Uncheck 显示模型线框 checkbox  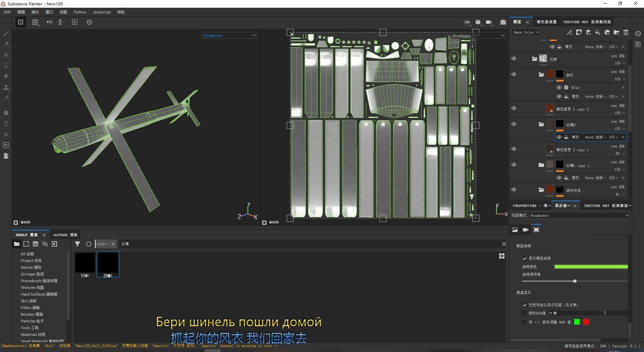coord(525,258)
